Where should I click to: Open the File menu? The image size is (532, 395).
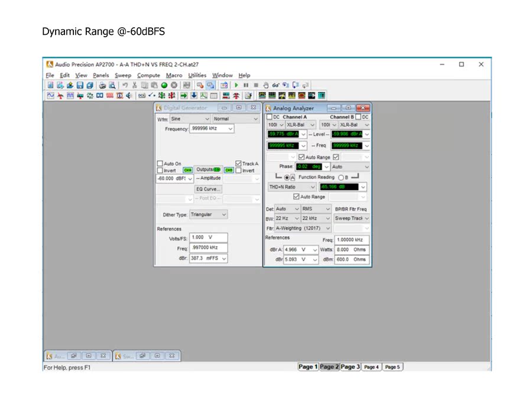50,75
